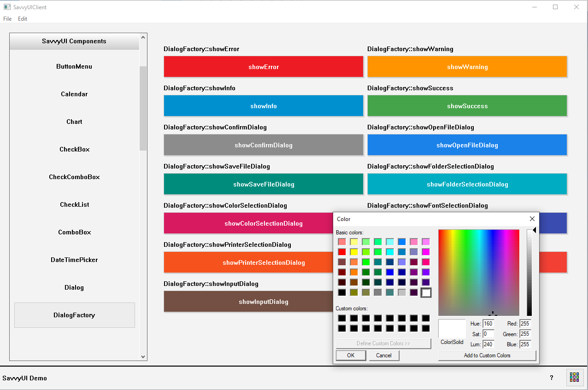Click the question mark help icon
The height and width of the screenshot is (390, 588).
[x=552, y=378]
